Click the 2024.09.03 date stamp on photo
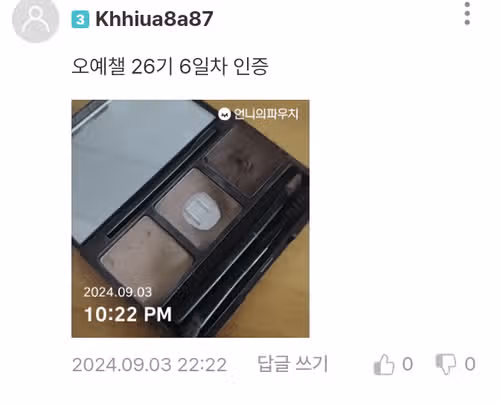This screenshot has height=404, width=500. [x=118, y=292]
